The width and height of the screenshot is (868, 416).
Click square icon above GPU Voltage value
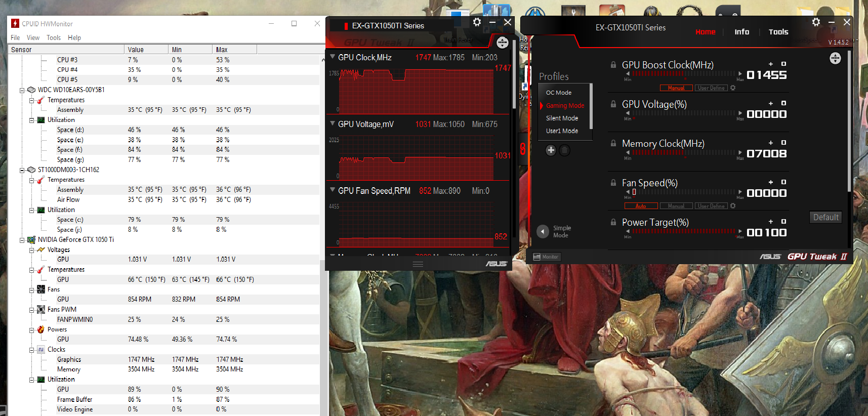783,103
